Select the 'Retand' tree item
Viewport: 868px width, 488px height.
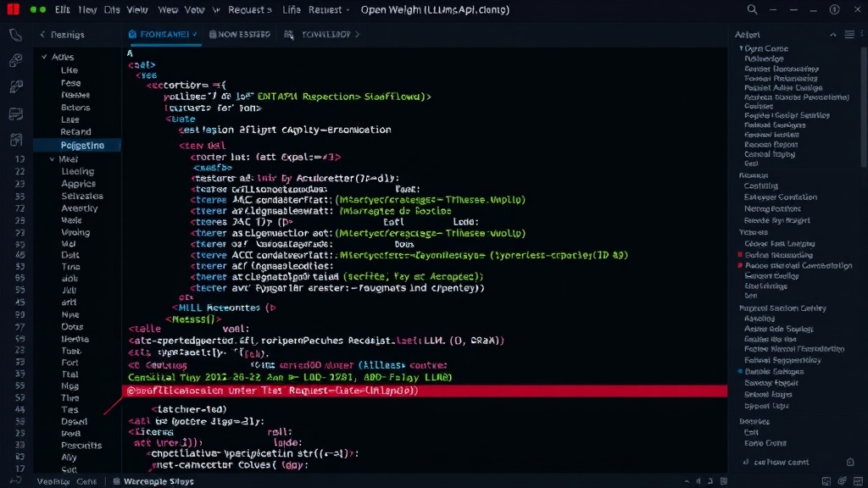[x=75, y=131]
